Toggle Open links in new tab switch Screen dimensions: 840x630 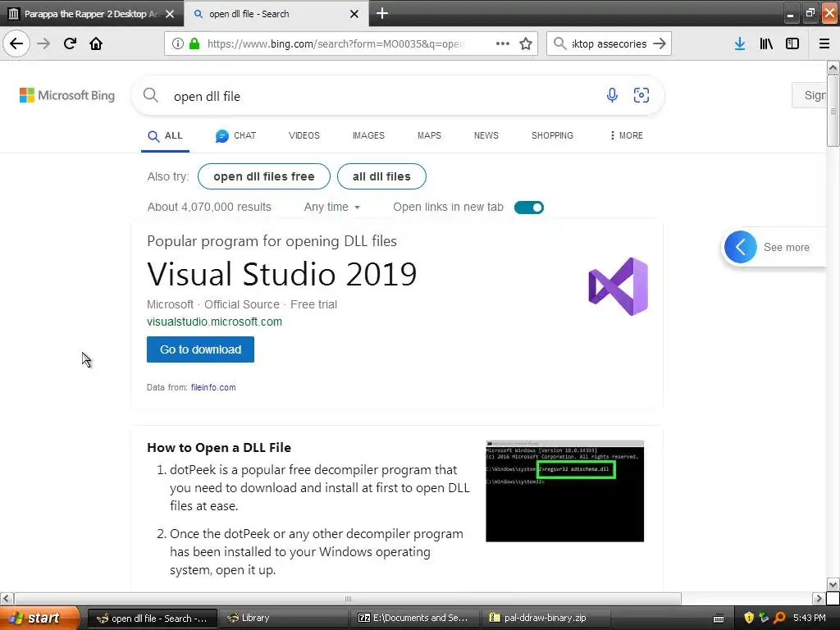click(529, 208)
